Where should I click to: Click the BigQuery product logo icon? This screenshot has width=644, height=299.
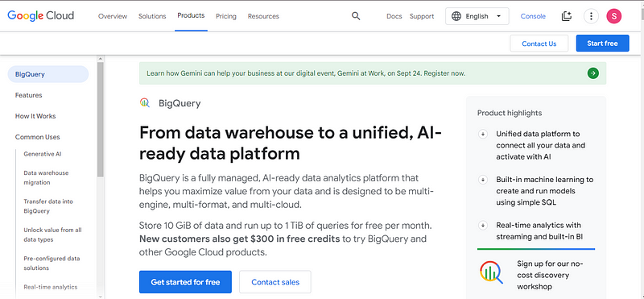click(x=145, y=103)
